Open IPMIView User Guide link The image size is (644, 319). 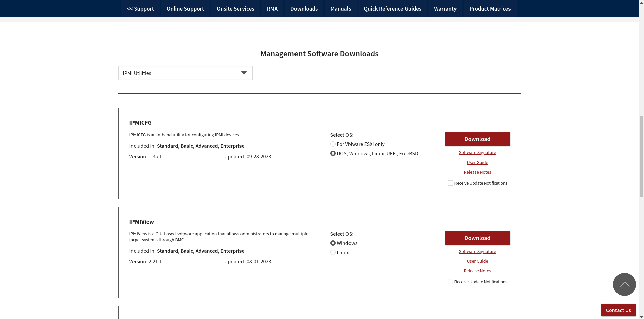477,261
